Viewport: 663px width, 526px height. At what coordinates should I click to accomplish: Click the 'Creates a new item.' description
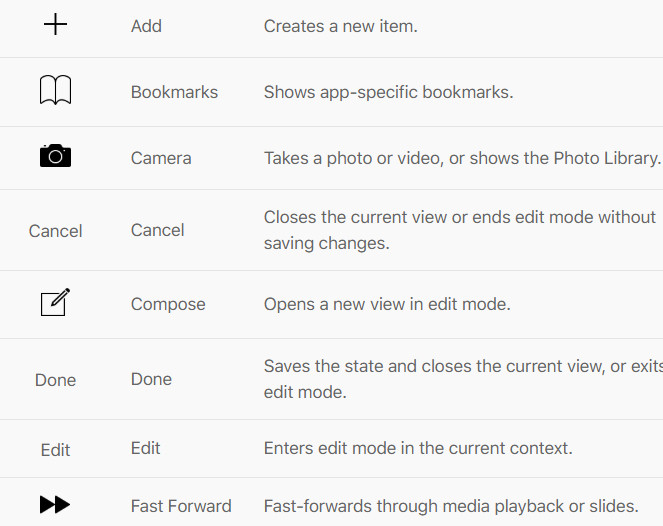coord(340,26)
